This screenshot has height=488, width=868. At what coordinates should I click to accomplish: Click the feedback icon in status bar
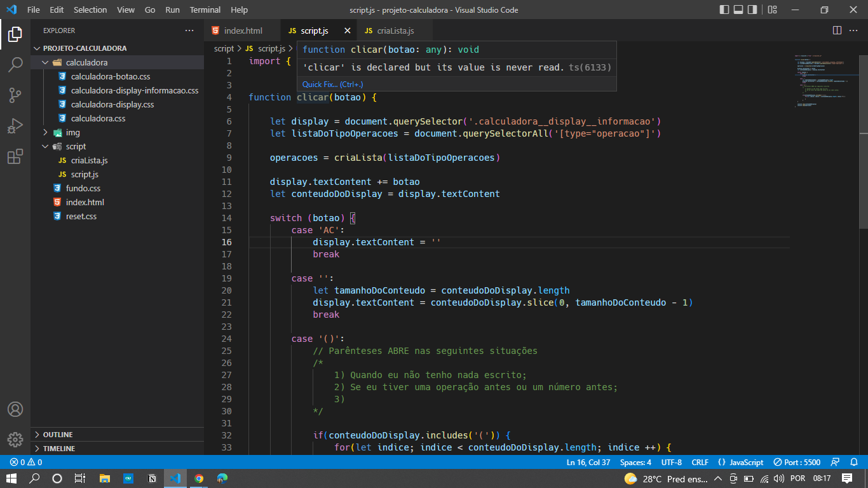[836, 462]
